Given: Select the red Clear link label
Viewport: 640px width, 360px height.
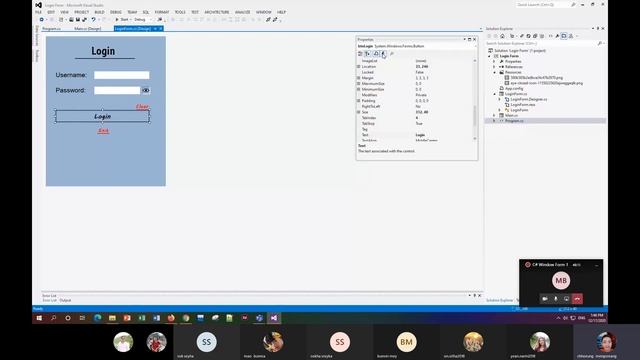Looking at the screenshot, I should [142, 107].
